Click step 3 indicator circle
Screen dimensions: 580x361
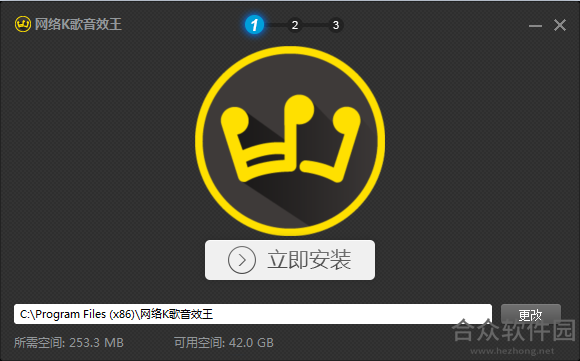point(335,25)
